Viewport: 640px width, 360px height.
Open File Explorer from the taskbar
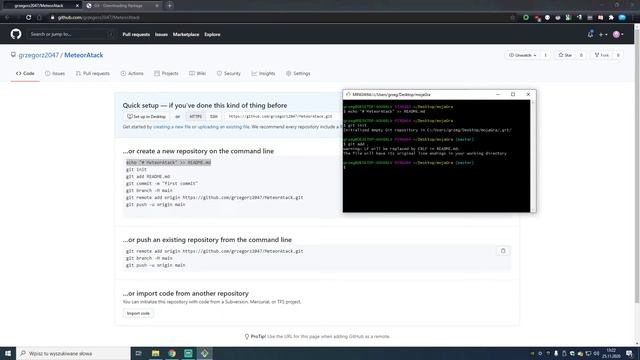pos(156,353)
